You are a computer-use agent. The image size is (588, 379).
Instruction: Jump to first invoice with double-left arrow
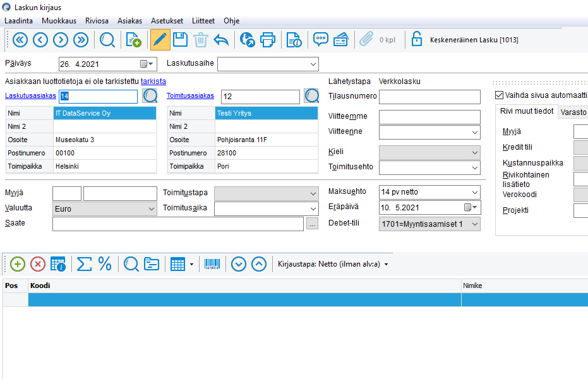click(20, 40)
